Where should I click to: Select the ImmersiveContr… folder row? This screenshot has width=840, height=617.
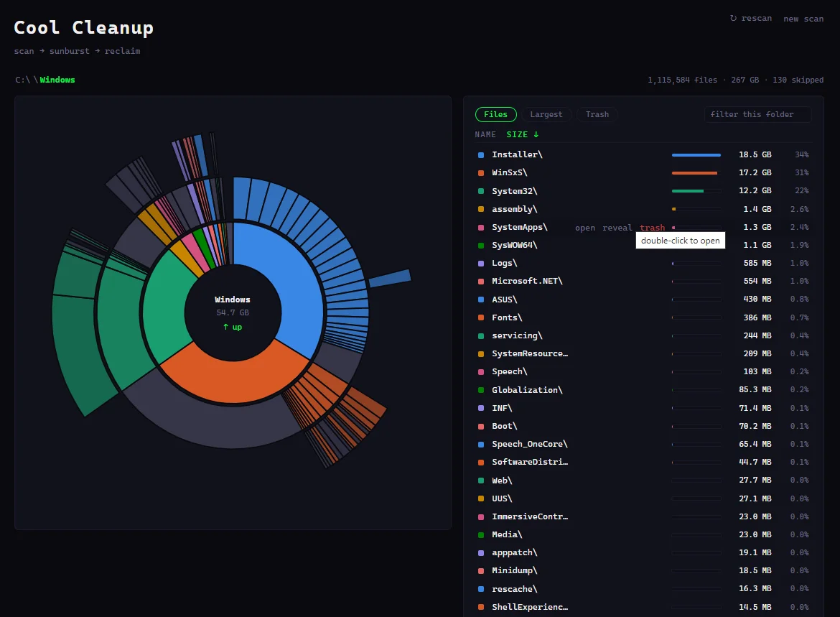(643, 516)
